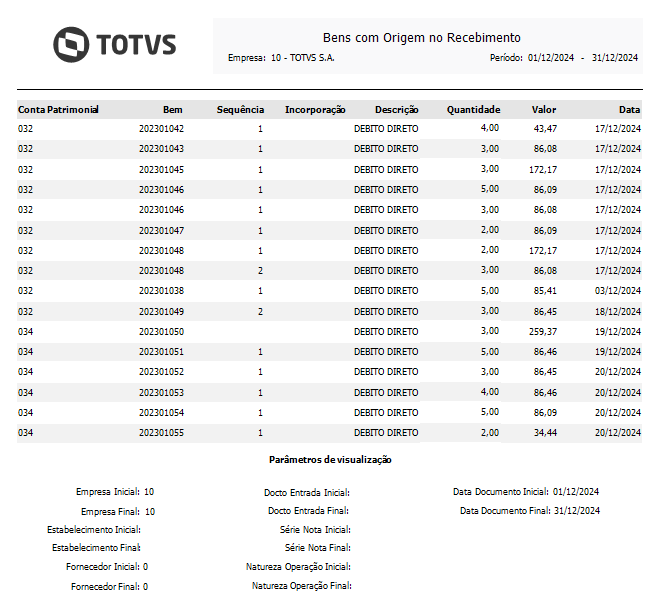Click the 'Fornecedor Final: 0' parameter

click(x=109, y=586)
